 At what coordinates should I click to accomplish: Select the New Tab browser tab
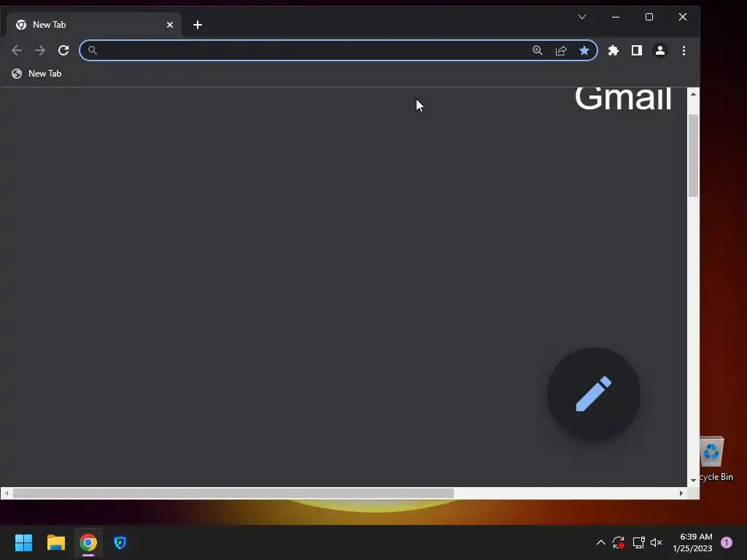pos(93,25)
